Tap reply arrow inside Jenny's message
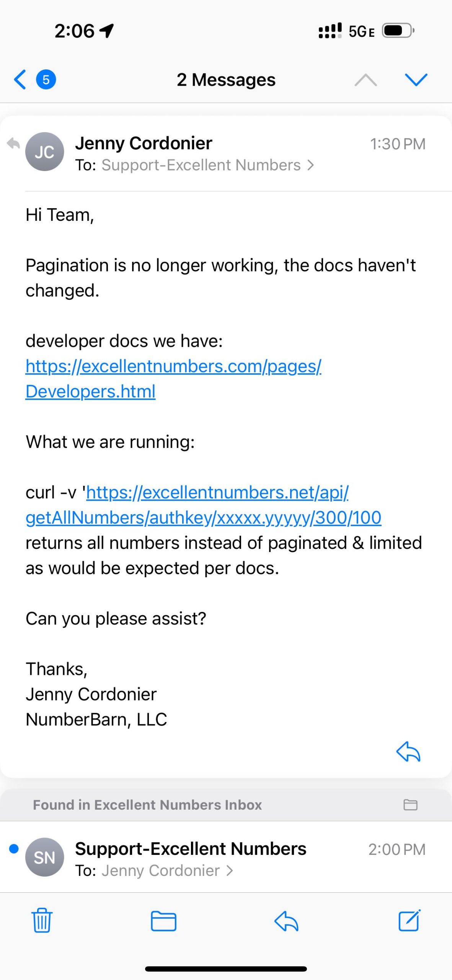 [x=408, y=751]
